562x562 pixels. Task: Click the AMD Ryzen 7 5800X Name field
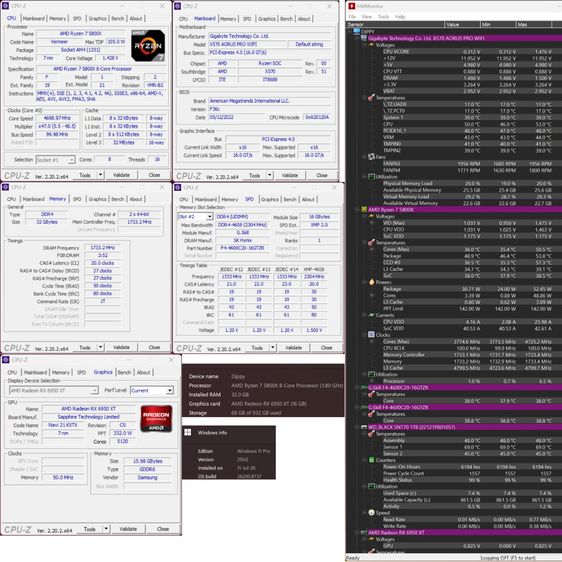[81, 34]
